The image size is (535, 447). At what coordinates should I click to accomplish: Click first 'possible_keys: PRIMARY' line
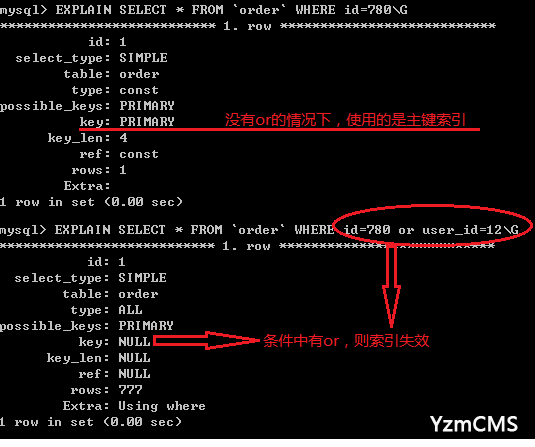pyautogui.click(x=87, y=106)
